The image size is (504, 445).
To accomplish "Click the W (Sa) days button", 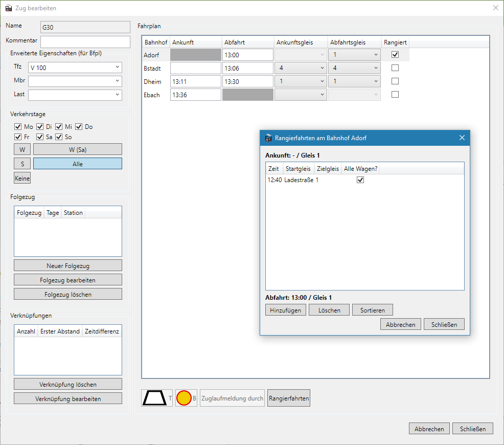I will coord(78,149).
